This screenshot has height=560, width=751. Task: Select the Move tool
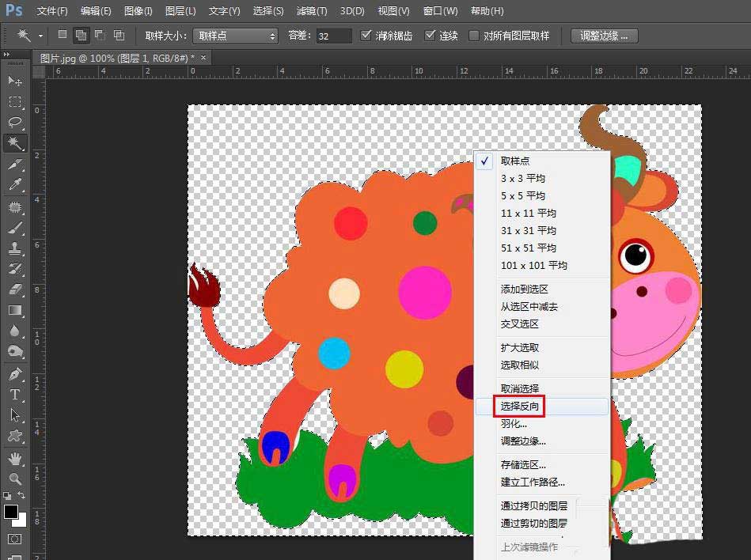click(x=14, y=81)
